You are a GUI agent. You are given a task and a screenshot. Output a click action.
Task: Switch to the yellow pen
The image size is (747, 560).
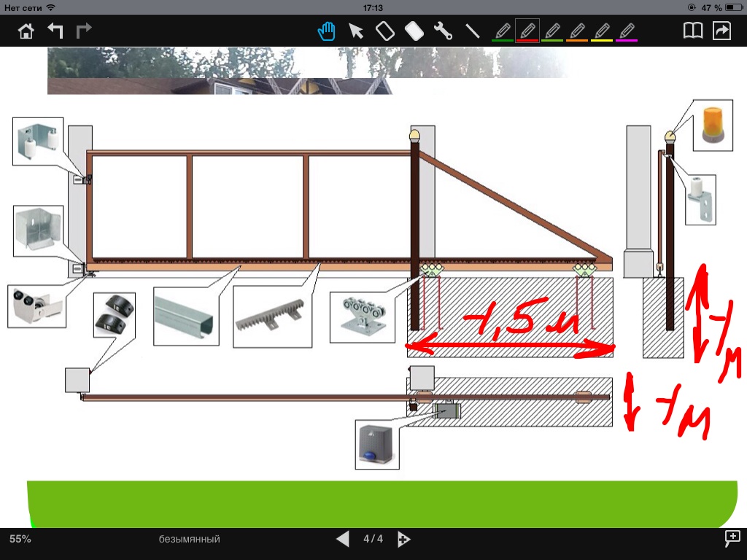pyautogui.click(x=602, y=31)
